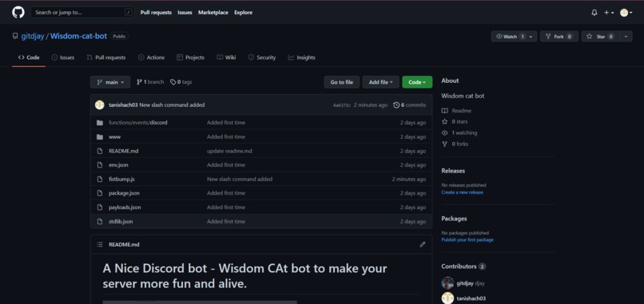The width and height of the screenshot is (644, 304).
Task: Open the fistbump.js file
Action: point(121,180)
